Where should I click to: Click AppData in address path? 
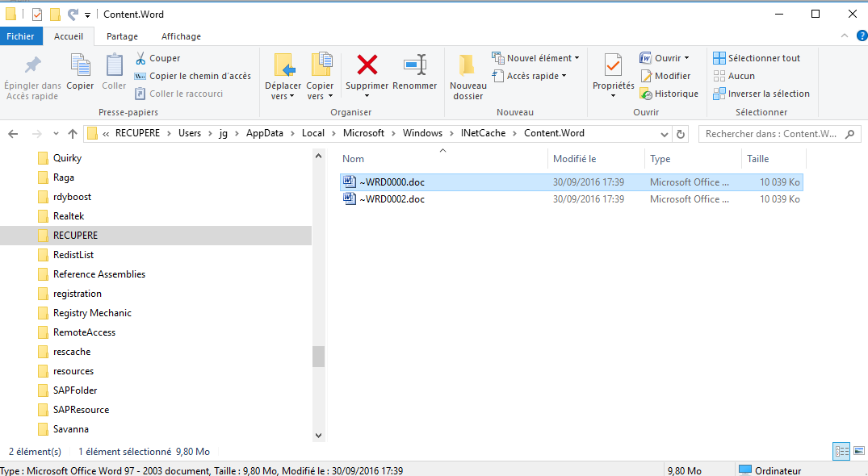(265, 133)
